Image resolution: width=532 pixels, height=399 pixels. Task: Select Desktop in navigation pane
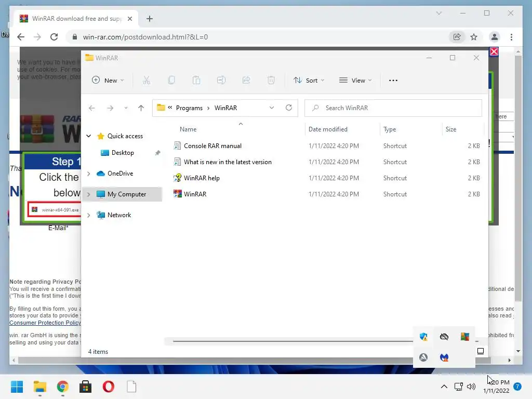click(123, 153)
